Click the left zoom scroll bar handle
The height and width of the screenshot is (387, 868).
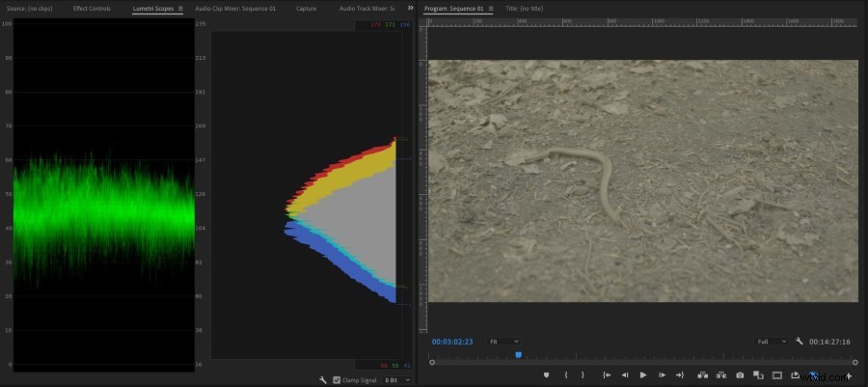pos(432,362)
